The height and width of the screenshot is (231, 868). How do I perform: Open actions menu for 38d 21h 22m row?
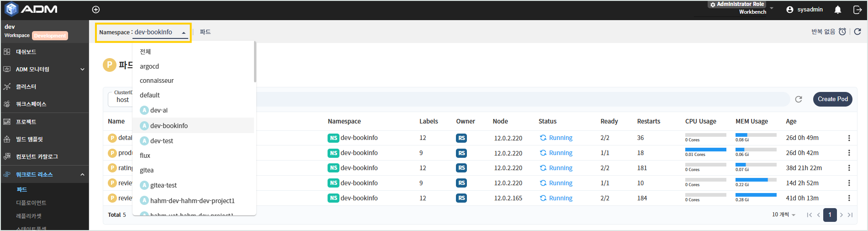[x=849, y=168]
